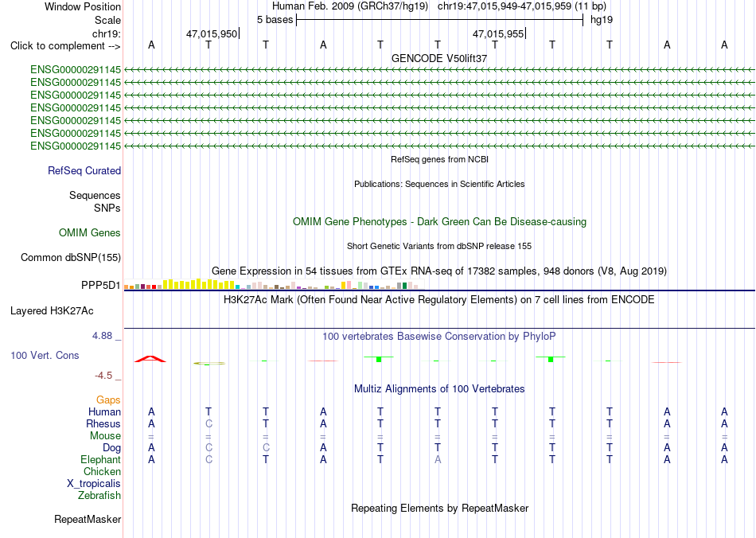
Task: Click the Sequences track label
Action: coord(95,195)
